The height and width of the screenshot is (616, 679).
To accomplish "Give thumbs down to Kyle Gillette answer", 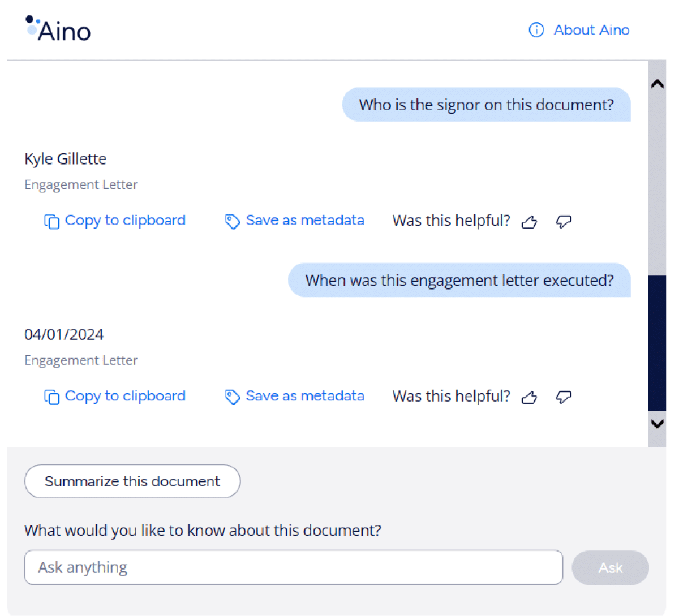I will 564,222.
